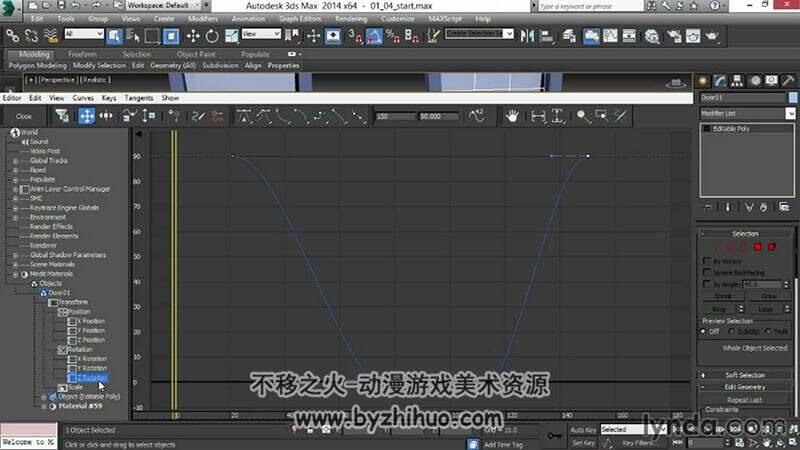Open the Keys menu in curve editor
800x450 pixels.
click(109, 98)
